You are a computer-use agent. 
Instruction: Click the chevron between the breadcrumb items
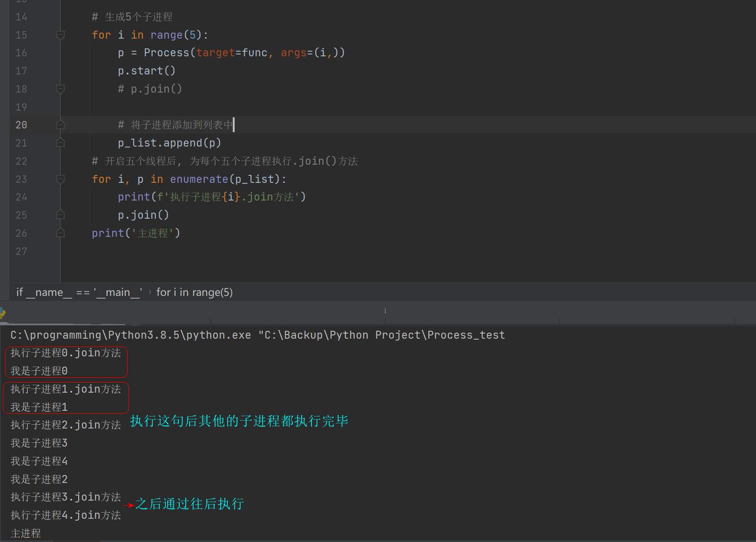tap(149, 292)
